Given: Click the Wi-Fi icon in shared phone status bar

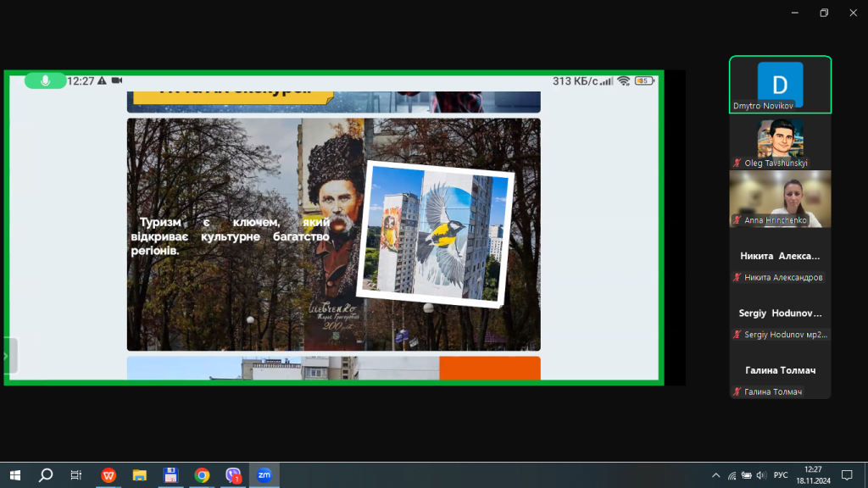Looking at the screenshot, I should 624,80.
